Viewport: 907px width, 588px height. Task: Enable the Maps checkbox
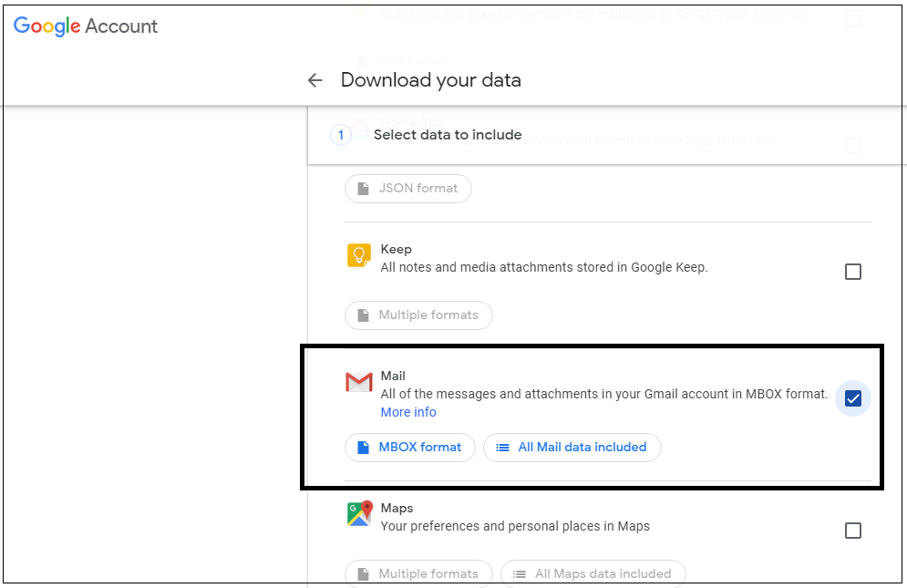(x=853, y=531)
